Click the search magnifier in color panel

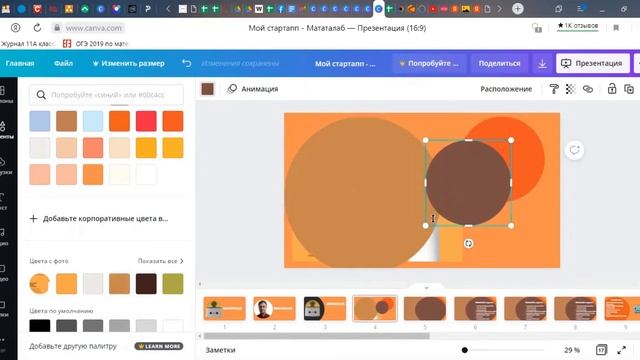coord(41,95)
